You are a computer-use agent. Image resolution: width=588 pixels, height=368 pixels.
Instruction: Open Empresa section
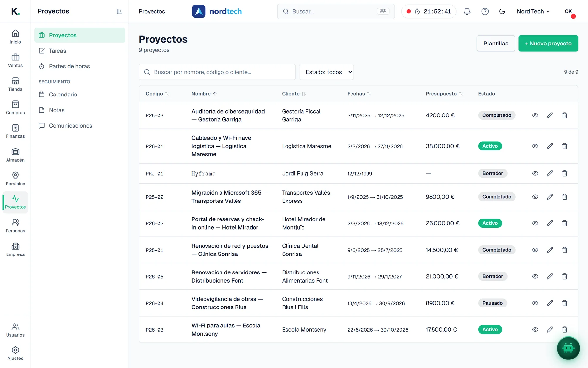pos(15,250)
